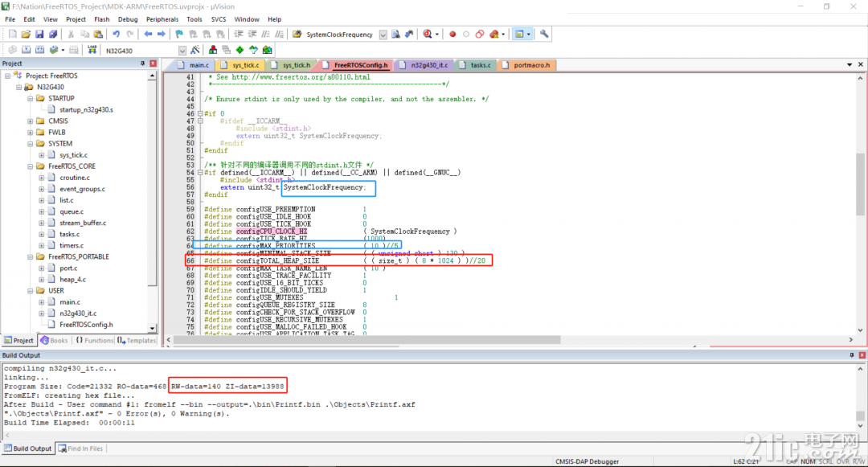Navigate forwards with the blue right arrow
This screenshot has height=467, width=868.
click(161, 35)
